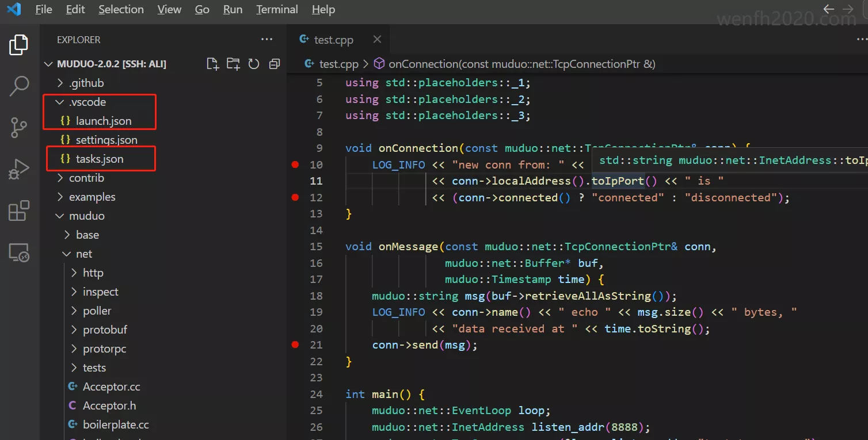Open tasks.json in the explorer
868x440 pixels.
[x=100, y=159]
